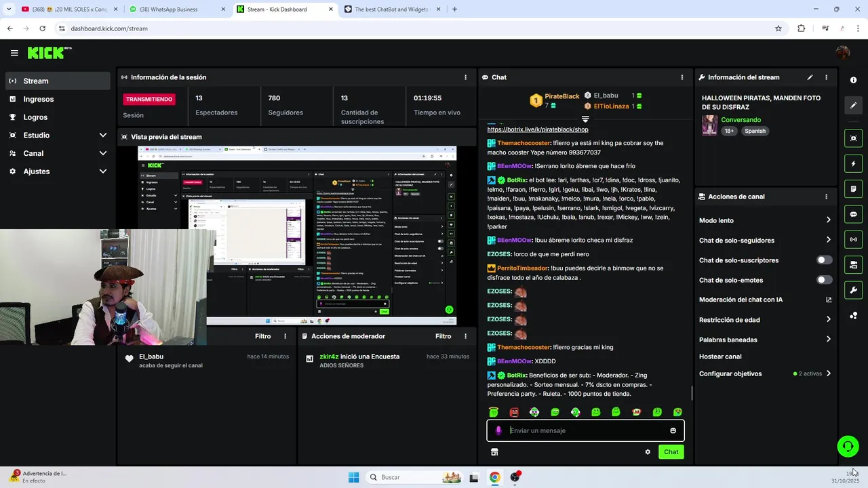The image size is (868, 488).
Task: Open Ingresos in left sidebar
Action: tap(58, 99)
